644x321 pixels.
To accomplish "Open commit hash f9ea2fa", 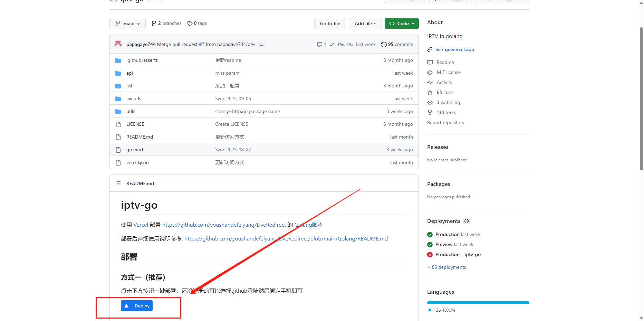I will 345,45.
